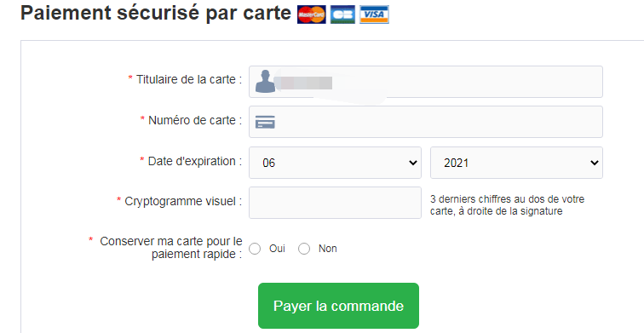This screenshot has width=644, height=333.
Task: Click the VISA logo icon
Action: click(374, 14)
